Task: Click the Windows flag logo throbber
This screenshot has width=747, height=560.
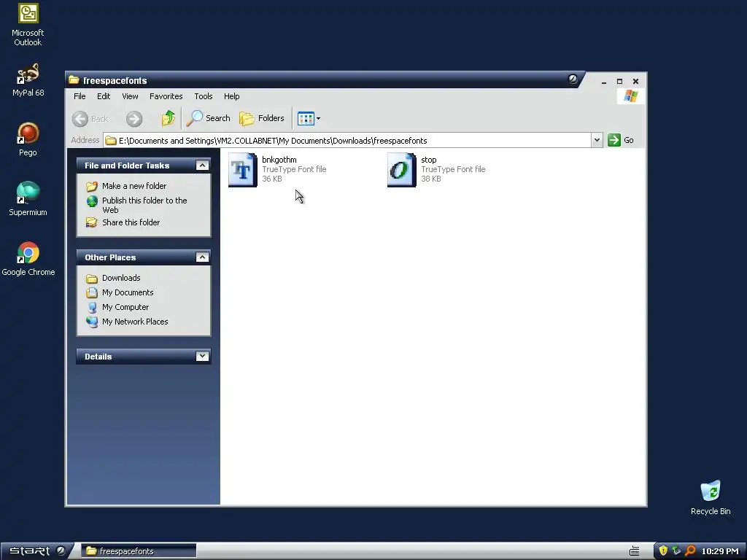Action: click(x=630, y=96)
